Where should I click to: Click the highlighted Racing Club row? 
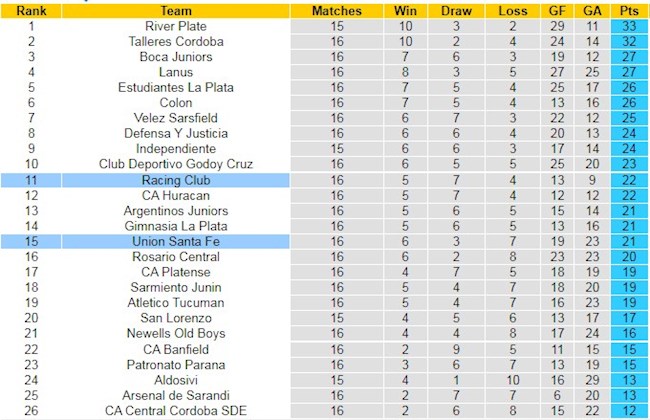176,180
